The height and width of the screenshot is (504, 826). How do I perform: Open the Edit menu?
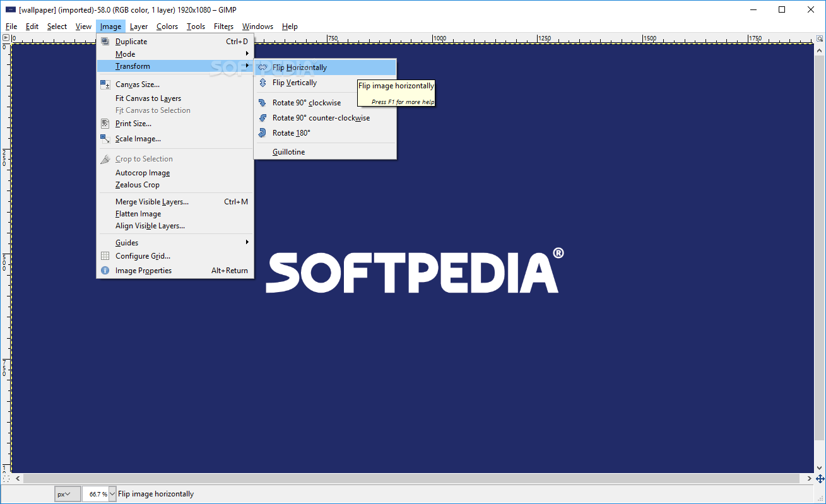coord(32,26)
